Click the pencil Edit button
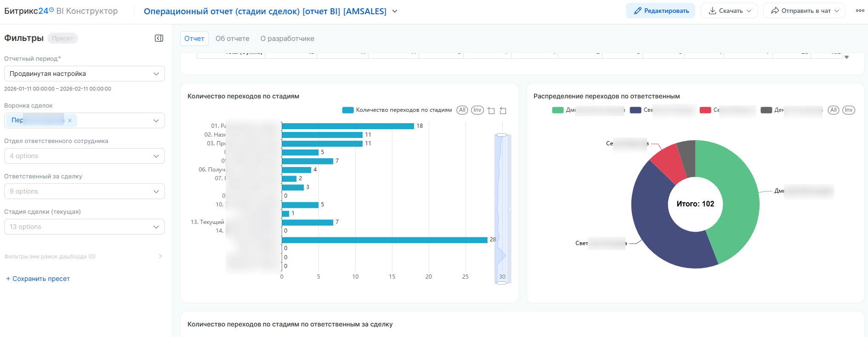 660,11
